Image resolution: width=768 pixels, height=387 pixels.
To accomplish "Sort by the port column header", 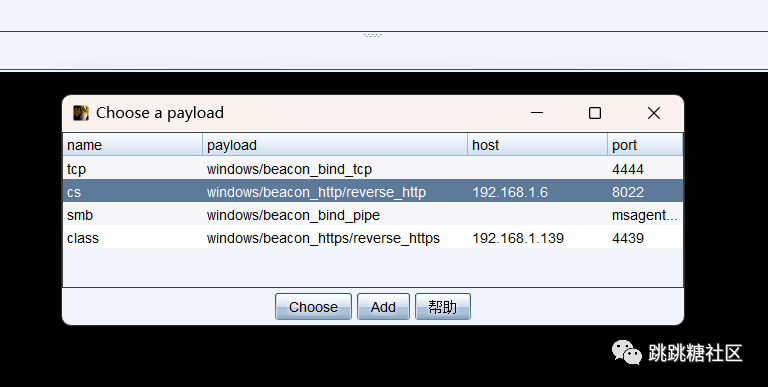I will (645, 145).
